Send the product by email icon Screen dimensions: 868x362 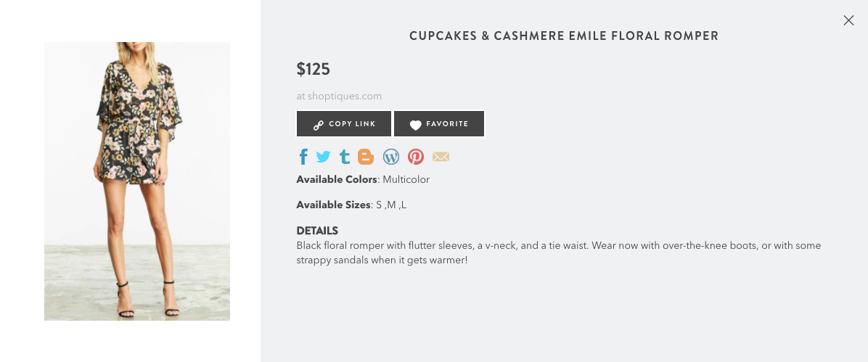(441, 157)
